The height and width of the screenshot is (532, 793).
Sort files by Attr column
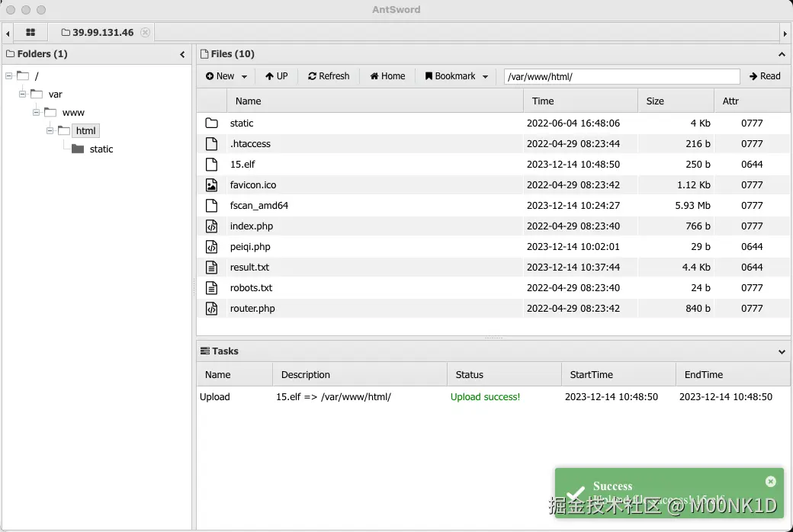click(x=752, y=101)
